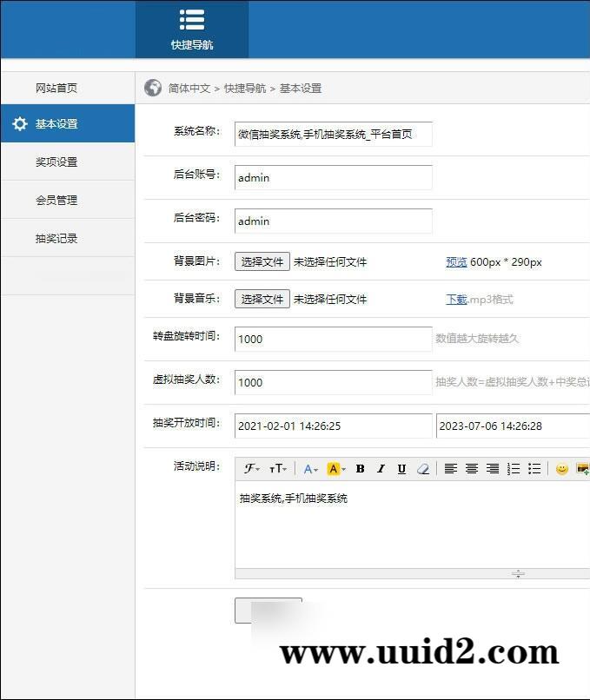The height and width of the screenshot is (700, 590).
Task: Open the font family dropdown in the editor
Action: pos(252,468)
